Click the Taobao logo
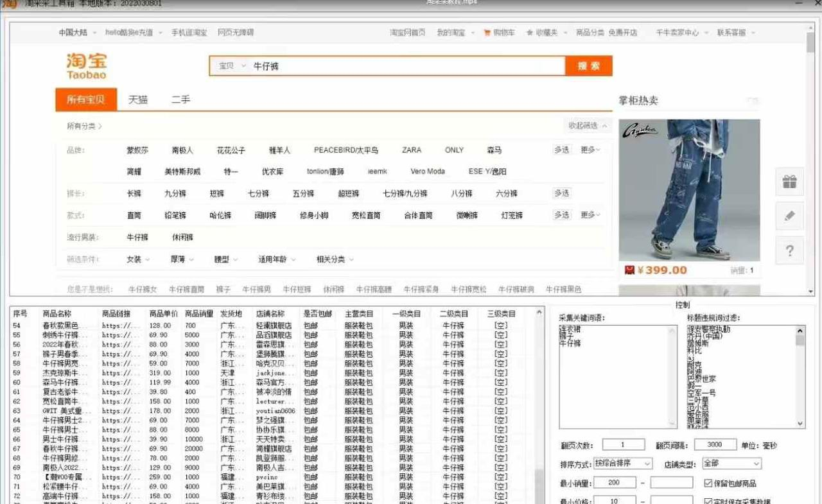The height and width of the screenshot is (504, 822). click(86, 66)
